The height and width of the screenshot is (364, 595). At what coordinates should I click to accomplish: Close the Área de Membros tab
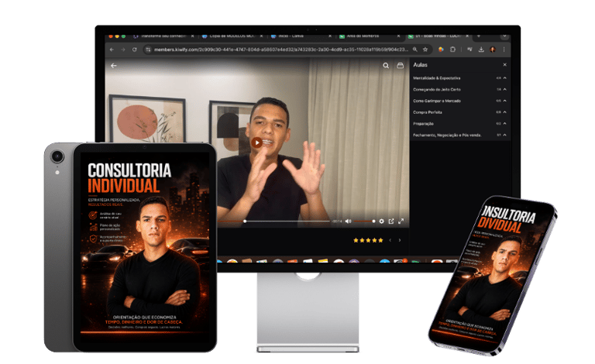[x=398, y=36]
